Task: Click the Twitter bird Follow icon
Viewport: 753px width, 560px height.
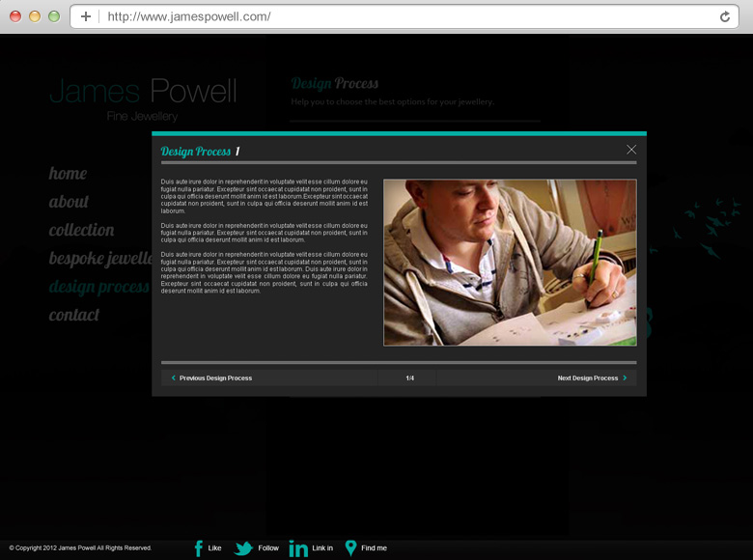Action: coord(243,548)
